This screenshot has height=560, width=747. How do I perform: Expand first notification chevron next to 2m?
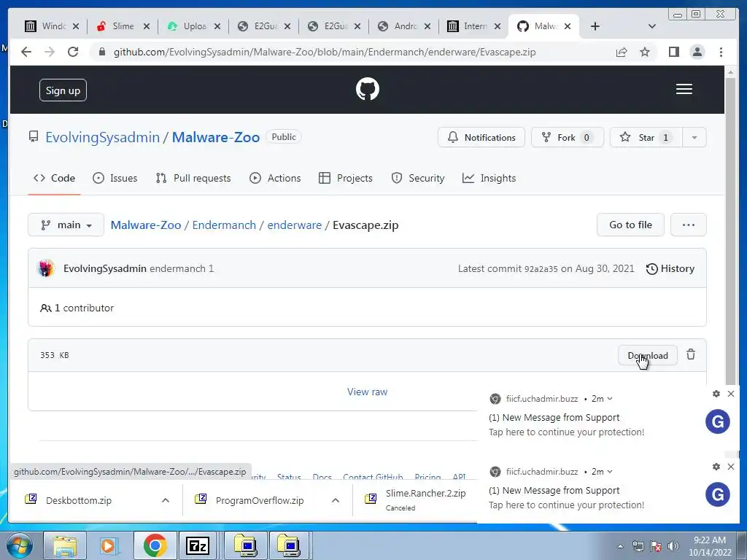coord(610,399)
